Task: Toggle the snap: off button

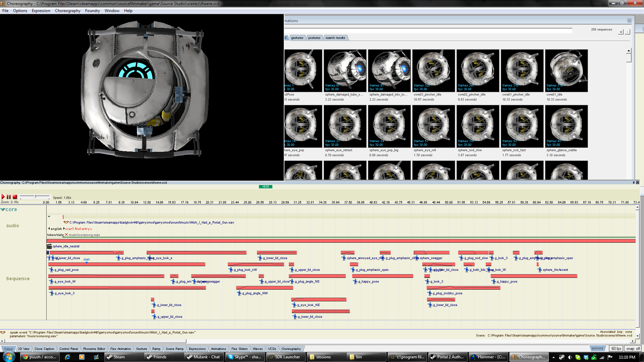Action: pyautogui.click(x=633, y=349)
